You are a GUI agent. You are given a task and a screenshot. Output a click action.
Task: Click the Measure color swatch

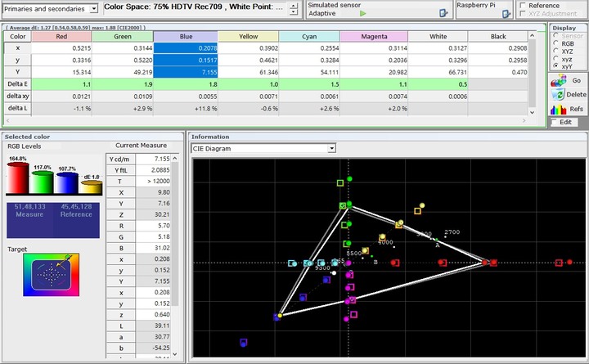29,220
